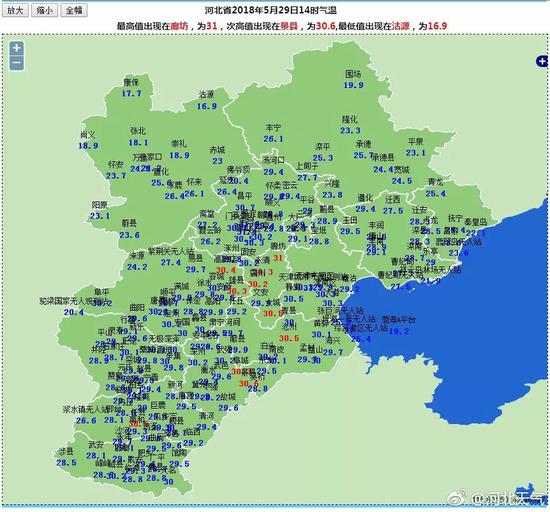This screenshot has width=550, height=512.
Task: Click the 清河 station label
Action: (x=206, y=416)
